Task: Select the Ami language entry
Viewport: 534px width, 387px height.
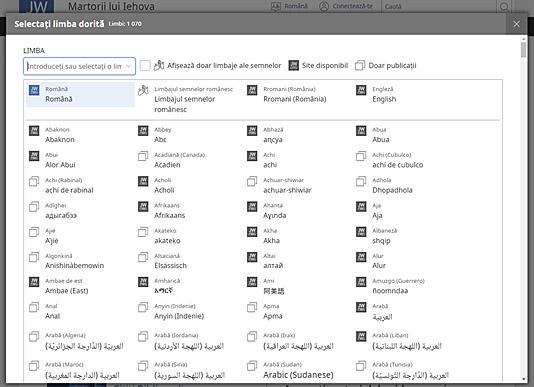Action: coord(298,286)
